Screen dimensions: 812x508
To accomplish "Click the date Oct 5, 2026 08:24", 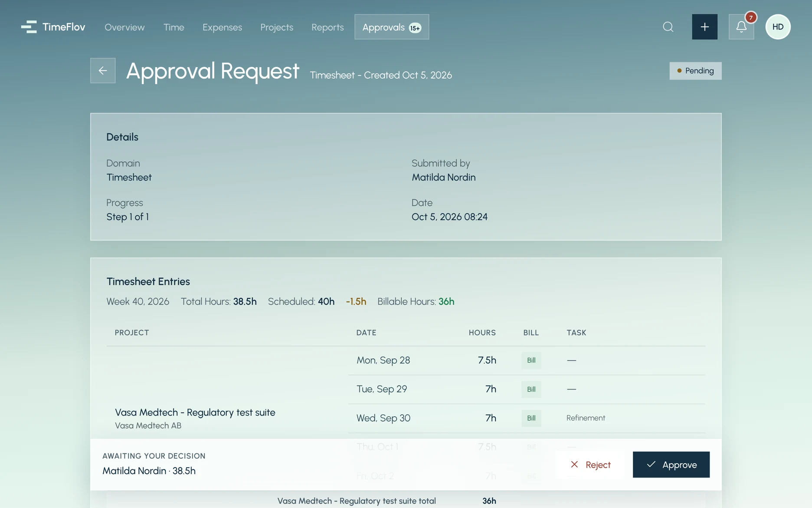I will (x=449, y=217).
